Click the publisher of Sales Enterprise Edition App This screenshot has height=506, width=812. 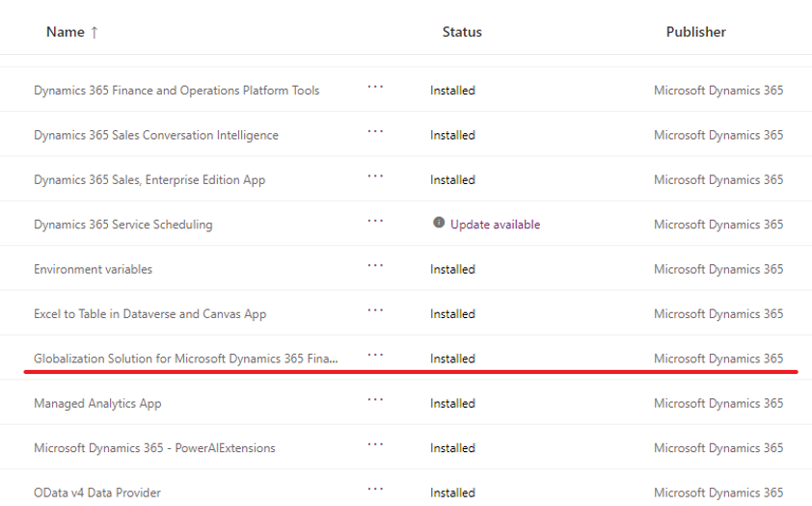718,180
